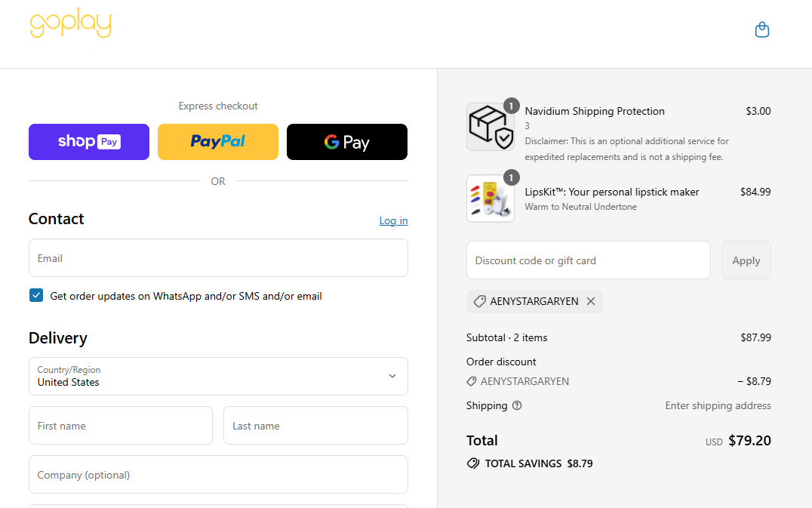
Task: Click the 'Subtotal · 2 items' label
Action: point(507,337)
